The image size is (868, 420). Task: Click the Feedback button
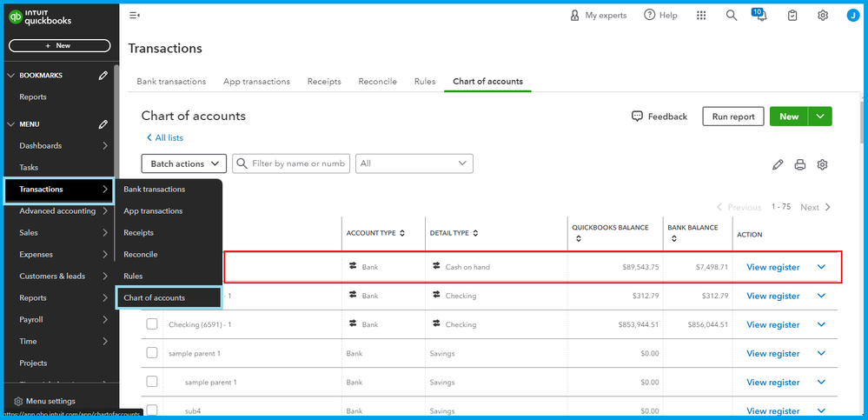pyautogui.click(x=659, y=117)
